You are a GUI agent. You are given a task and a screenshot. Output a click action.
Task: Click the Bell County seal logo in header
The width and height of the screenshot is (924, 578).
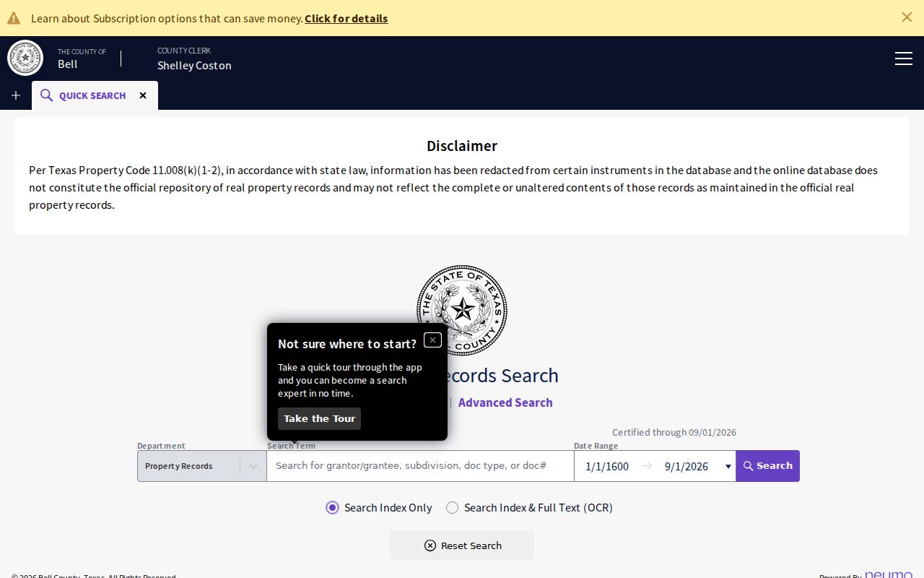coord(25,58)
